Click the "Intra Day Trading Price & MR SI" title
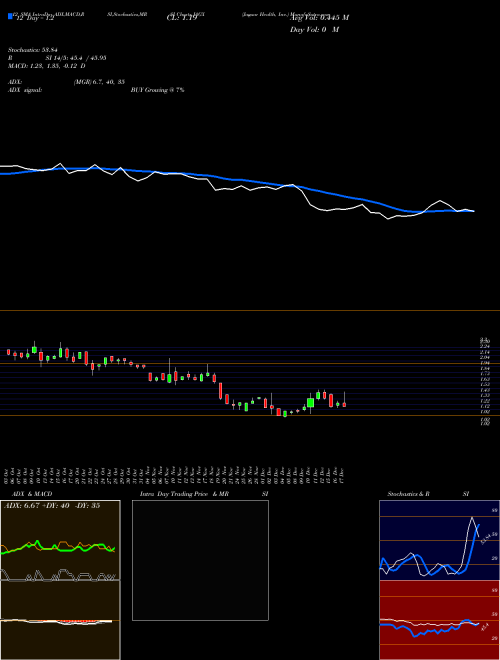 pyautogui.click(x=204, y=494)
